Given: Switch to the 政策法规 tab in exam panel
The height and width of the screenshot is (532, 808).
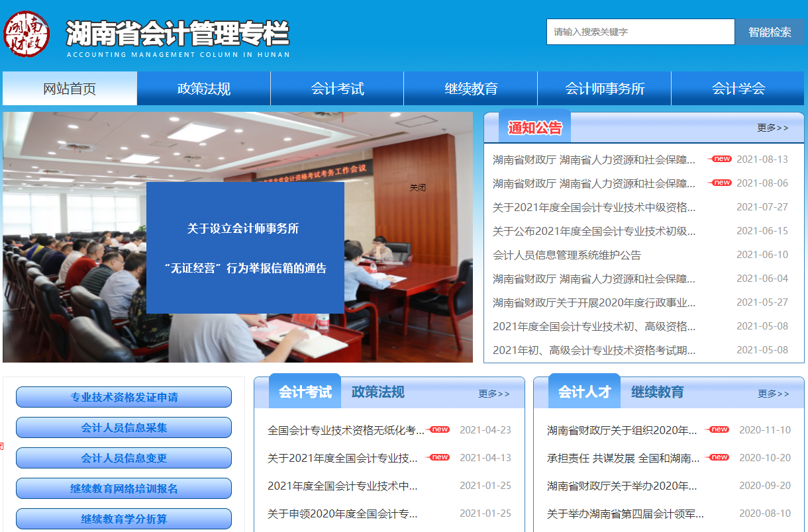Looking at the screenshot, I should click(x=378, y=392).
